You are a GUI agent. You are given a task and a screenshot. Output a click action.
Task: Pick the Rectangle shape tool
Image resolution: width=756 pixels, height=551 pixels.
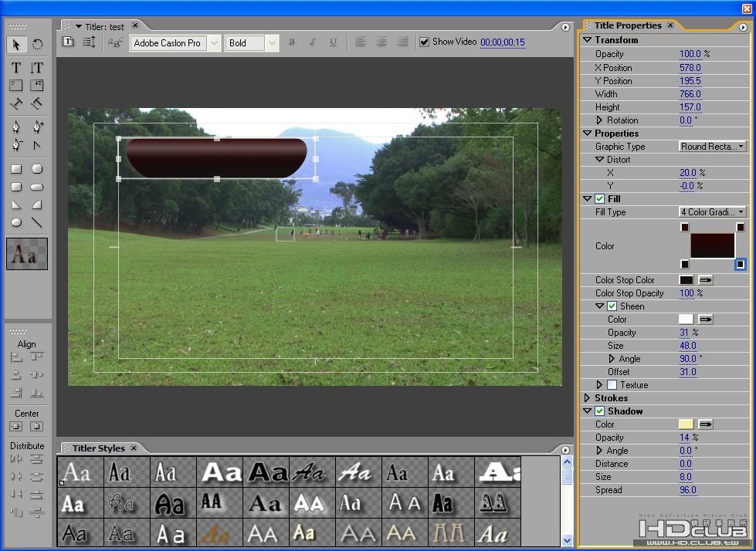(16, 169)
